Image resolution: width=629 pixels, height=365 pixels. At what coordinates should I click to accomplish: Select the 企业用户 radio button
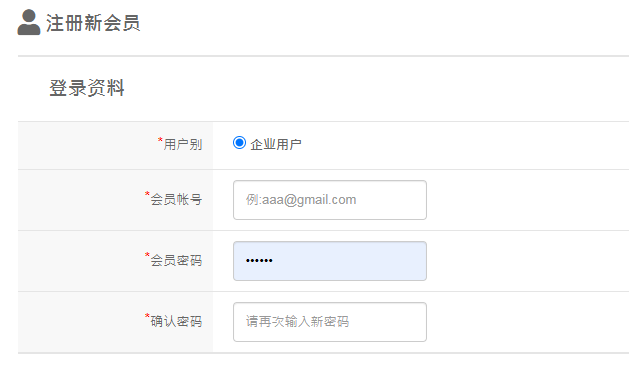coord(239,143)
